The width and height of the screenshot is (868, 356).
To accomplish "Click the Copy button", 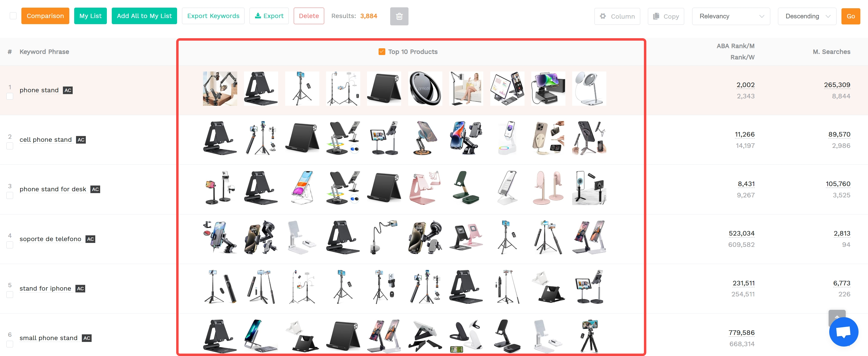I will pyautogui.click(x=666, y=16).
